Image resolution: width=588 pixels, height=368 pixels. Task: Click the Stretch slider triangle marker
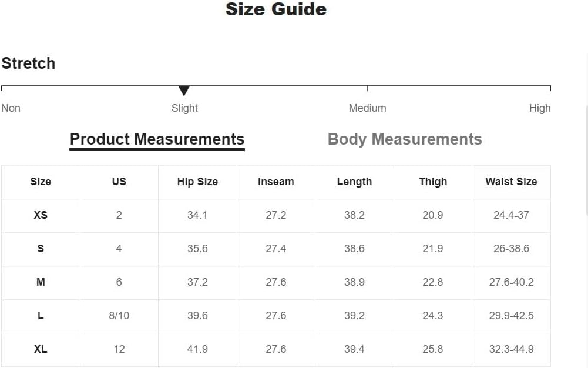tap(184, 91)
